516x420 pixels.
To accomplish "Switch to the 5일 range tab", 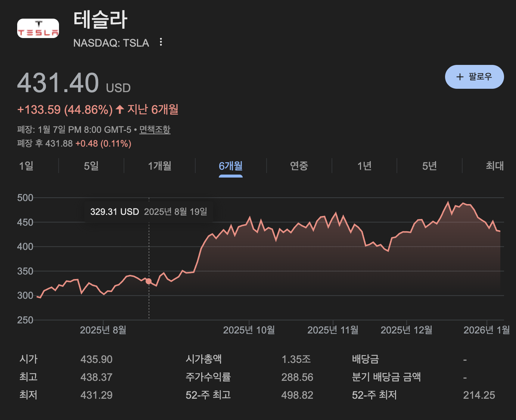I will click(x=91, y=166).
